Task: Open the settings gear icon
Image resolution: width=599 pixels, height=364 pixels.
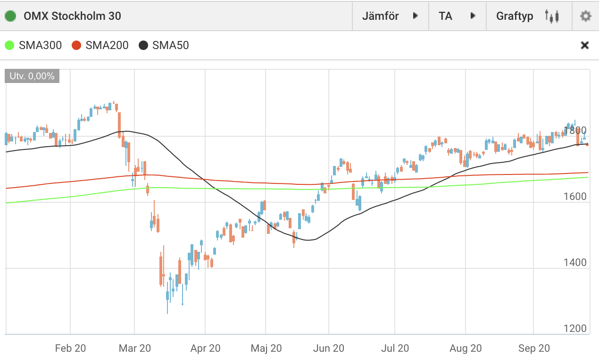Action: 585,16
